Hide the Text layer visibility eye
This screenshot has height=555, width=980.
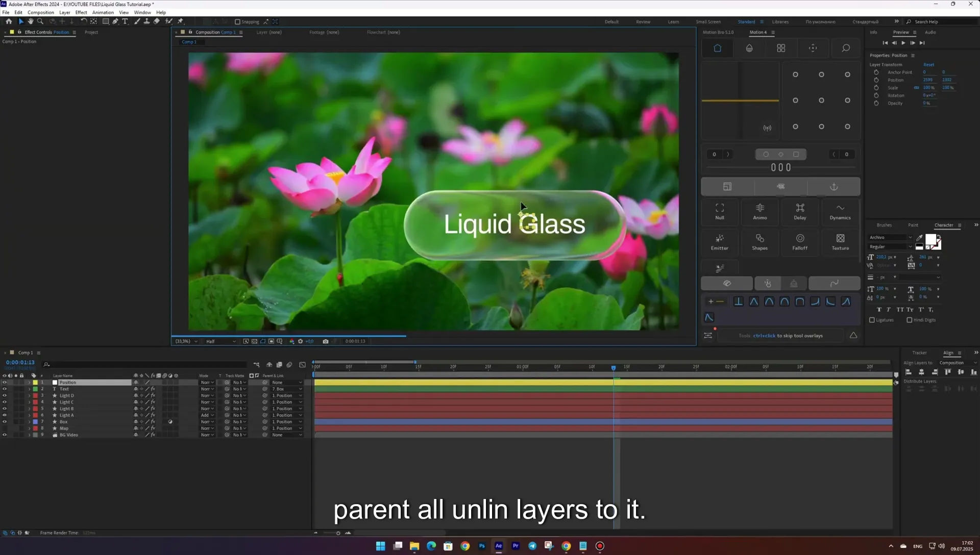click(5, 389)
